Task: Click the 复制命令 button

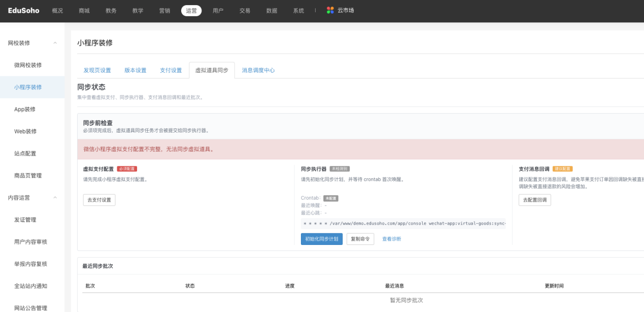Action: 360,239
